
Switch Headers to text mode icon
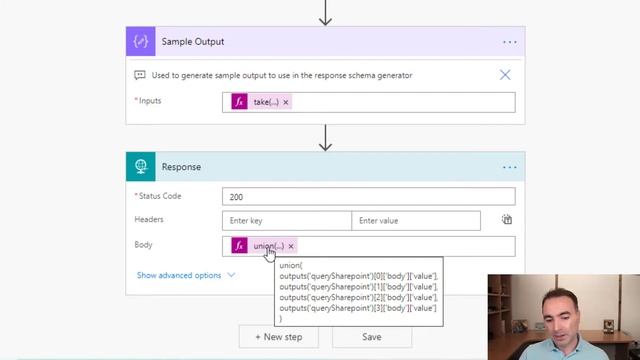507,220
